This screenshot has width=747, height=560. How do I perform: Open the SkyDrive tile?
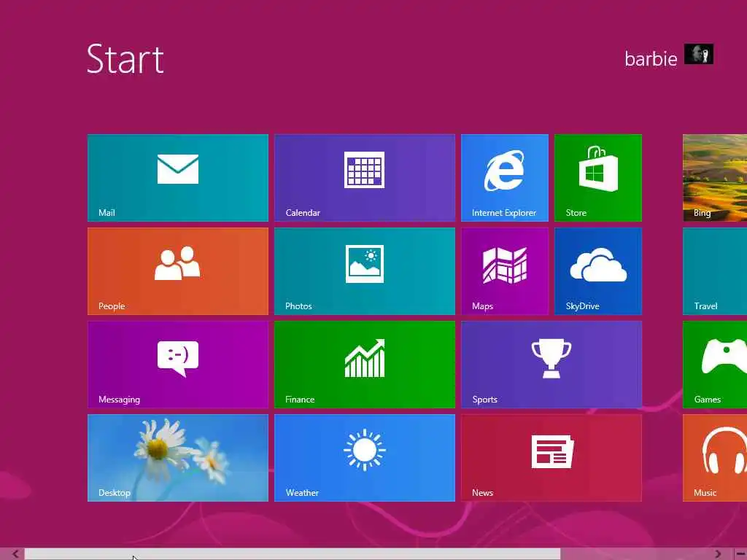pyautogui.click(x=598, y=271)
